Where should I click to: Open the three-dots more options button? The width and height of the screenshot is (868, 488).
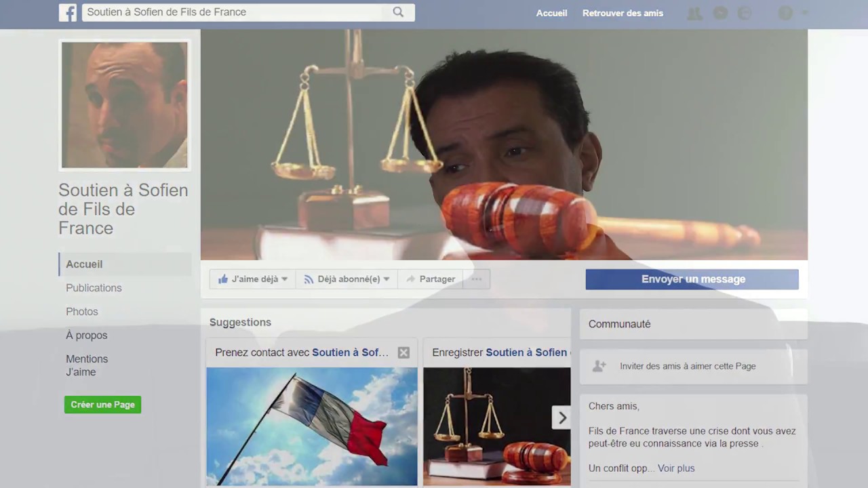477,279
